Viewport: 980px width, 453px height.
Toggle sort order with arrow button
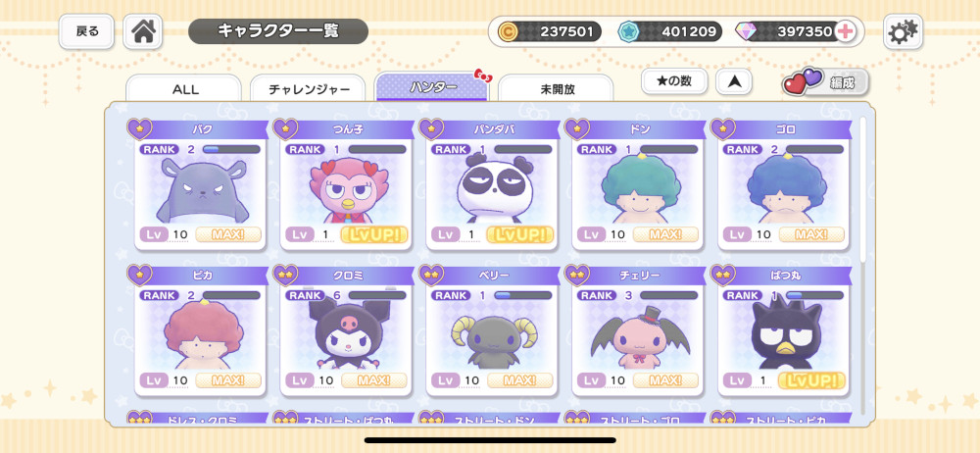point(734,82)
